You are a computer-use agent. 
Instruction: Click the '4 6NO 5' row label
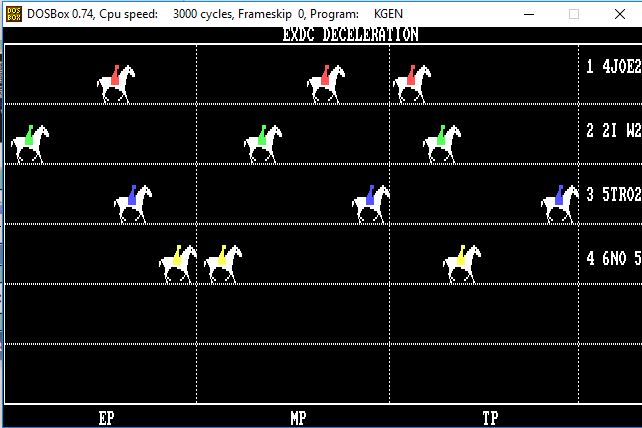614,258
